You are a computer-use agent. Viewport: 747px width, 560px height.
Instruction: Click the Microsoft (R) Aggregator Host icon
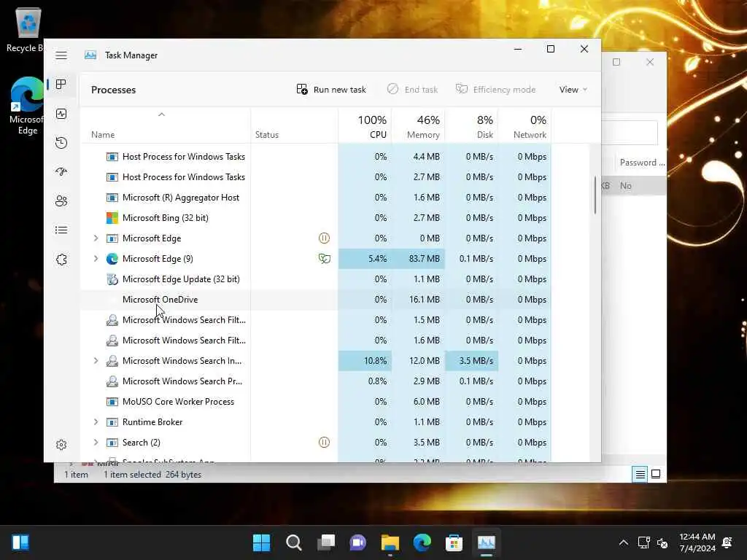tap(112, 198)
